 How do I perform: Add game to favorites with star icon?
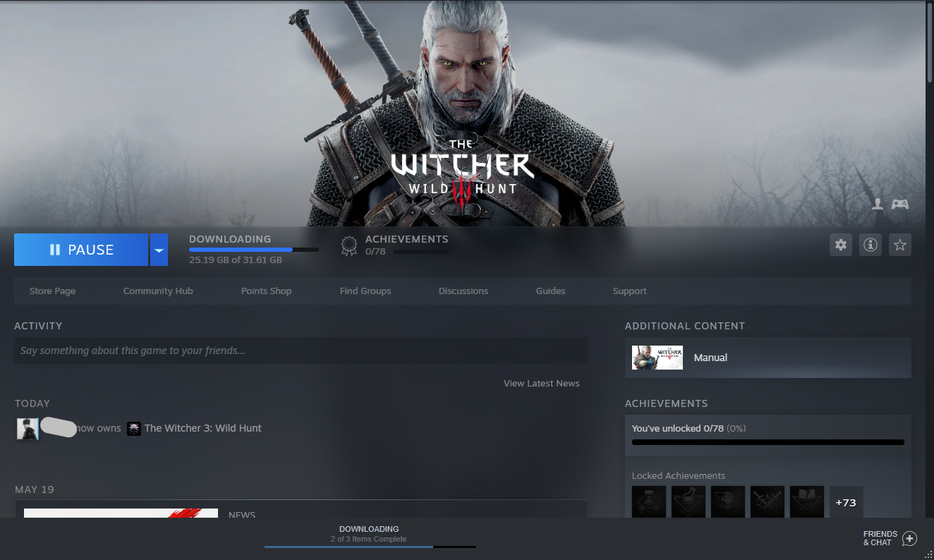[x=900, y=245]
